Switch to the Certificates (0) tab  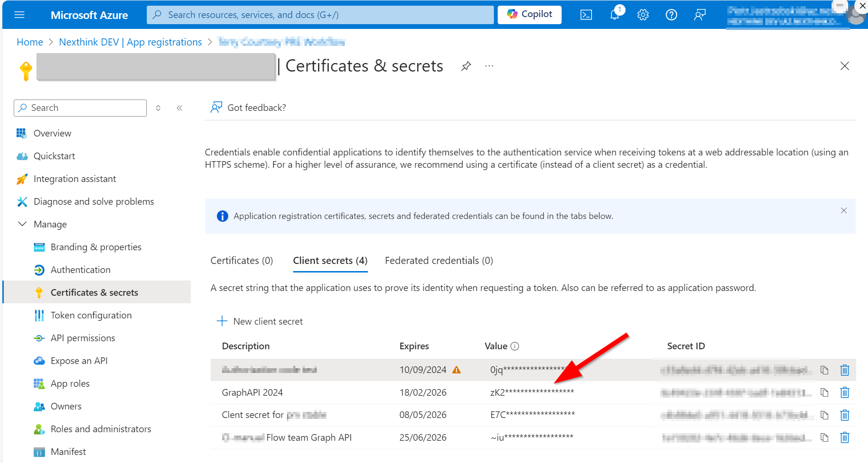[x=242, y=261]
